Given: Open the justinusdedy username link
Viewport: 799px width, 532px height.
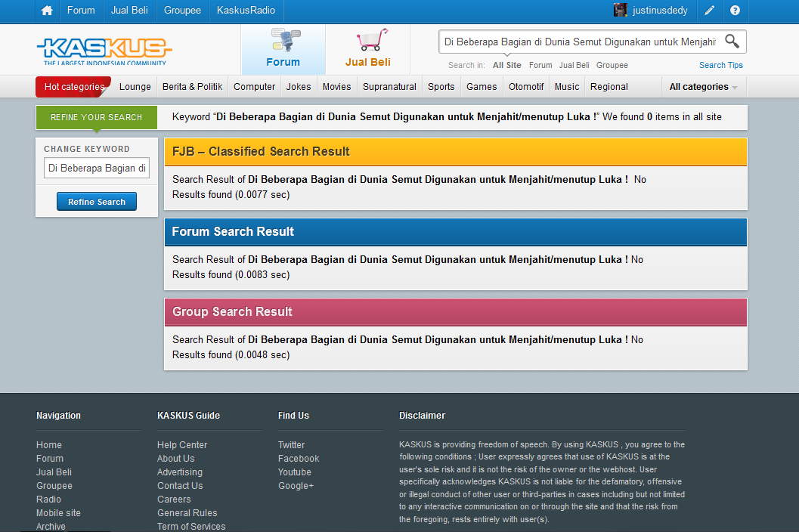Looking at the screenshot, I should coord(660,10).
